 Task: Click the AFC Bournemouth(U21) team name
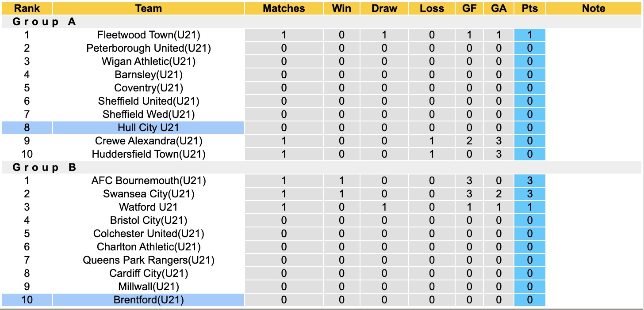(x=149, y=181)
